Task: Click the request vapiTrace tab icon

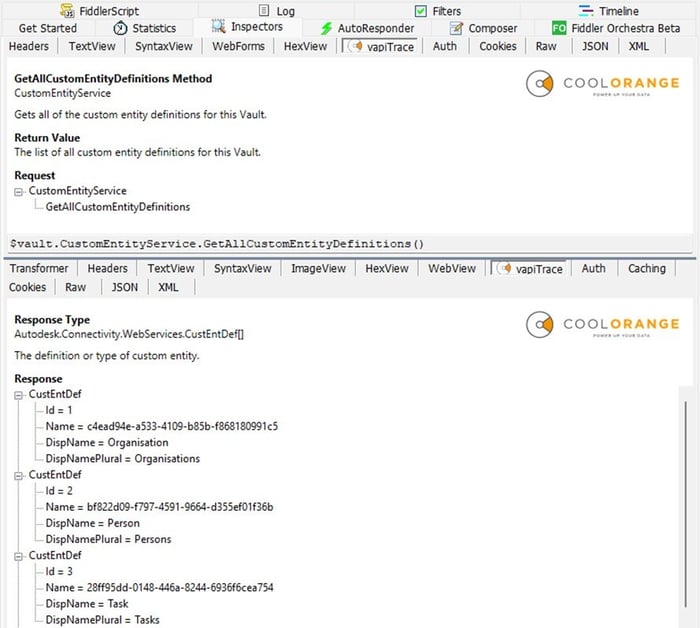Action: click(x=355, y=46)
